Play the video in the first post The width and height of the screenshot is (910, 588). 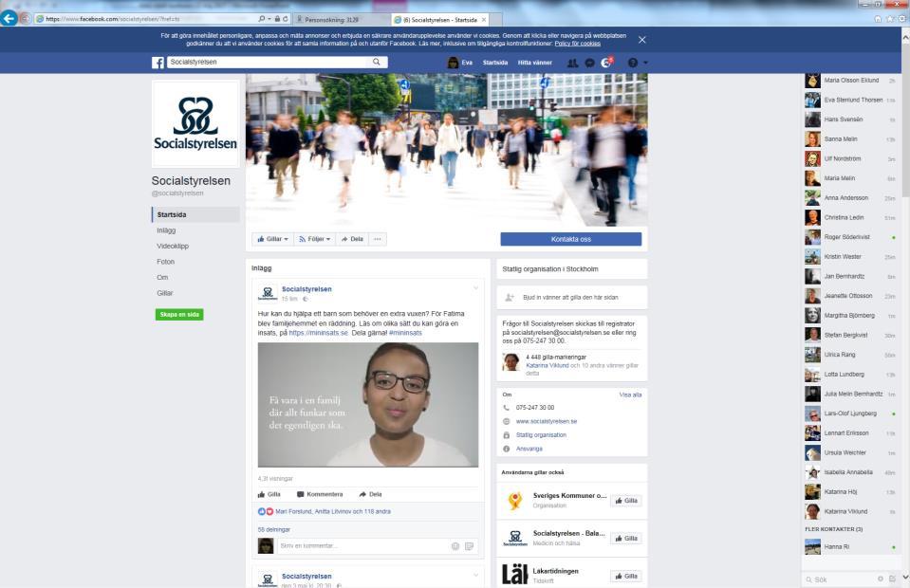point(368,405)
